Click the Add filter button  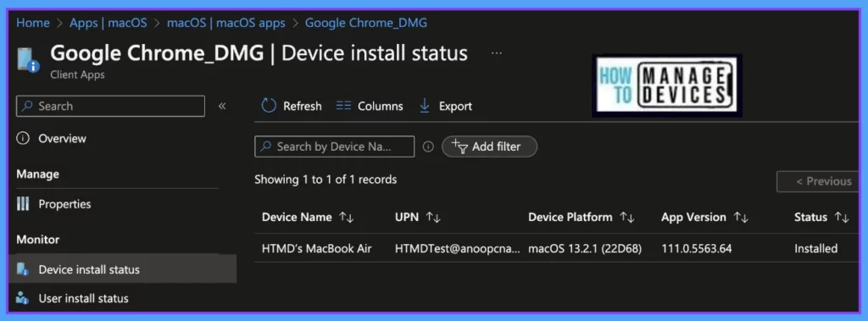[489, 147]
